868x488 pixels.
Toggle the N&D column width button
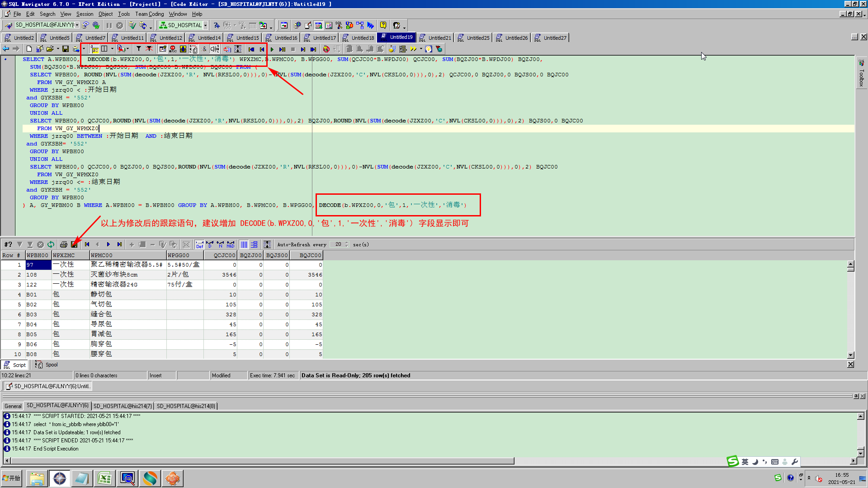(x=231, y=244)
